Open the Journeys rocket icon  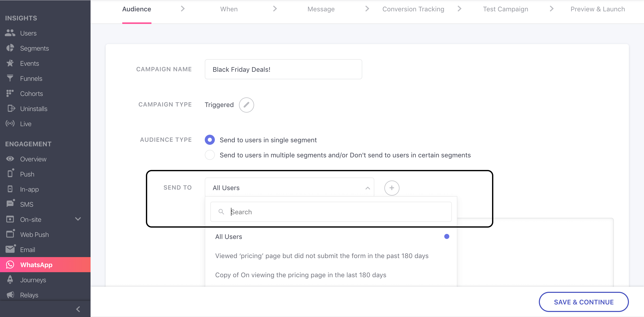tap(10, 280)
